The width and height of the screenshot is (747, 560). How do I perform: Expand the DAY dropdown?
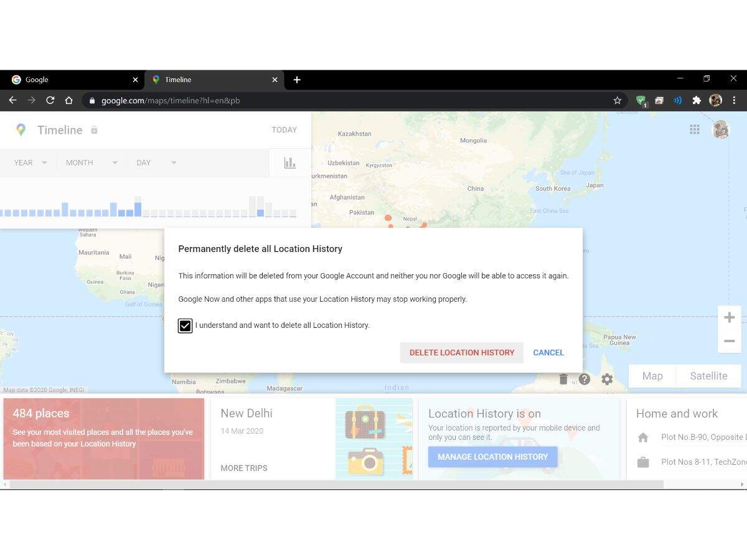[x=156, y=162]
